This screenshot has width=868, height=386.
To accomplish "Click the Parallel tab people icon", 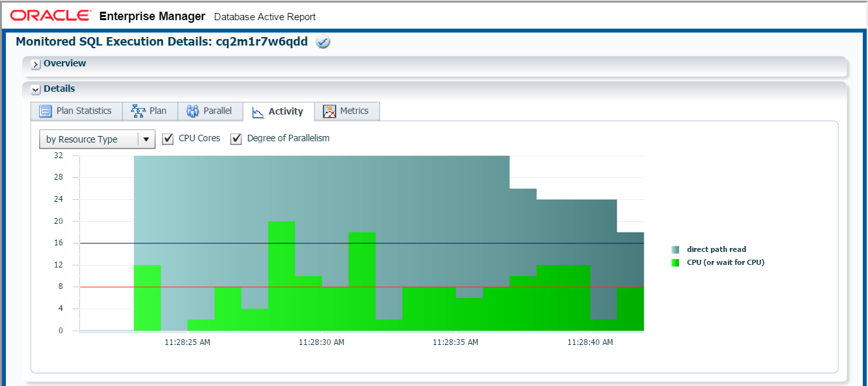I will click(193, 111).
